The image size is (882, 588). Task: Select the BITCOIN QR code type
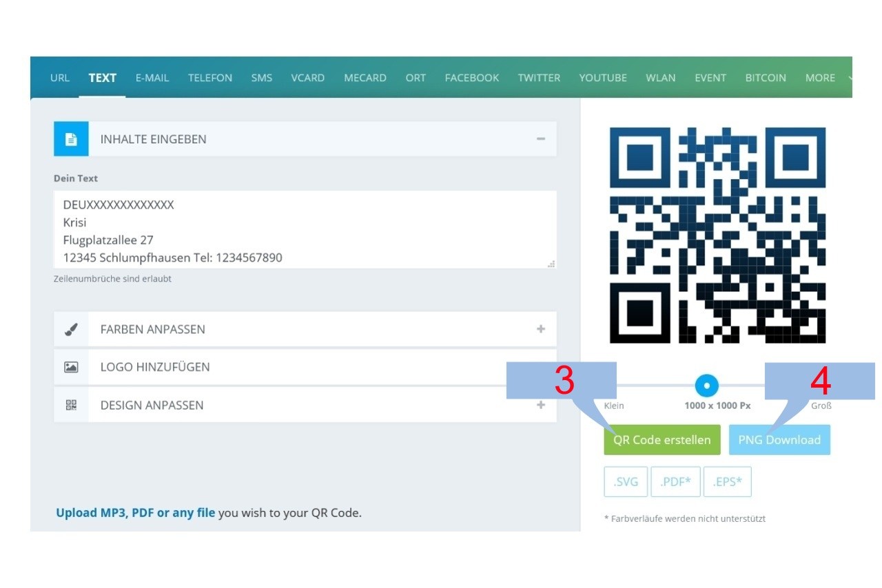tap(766, 77)
